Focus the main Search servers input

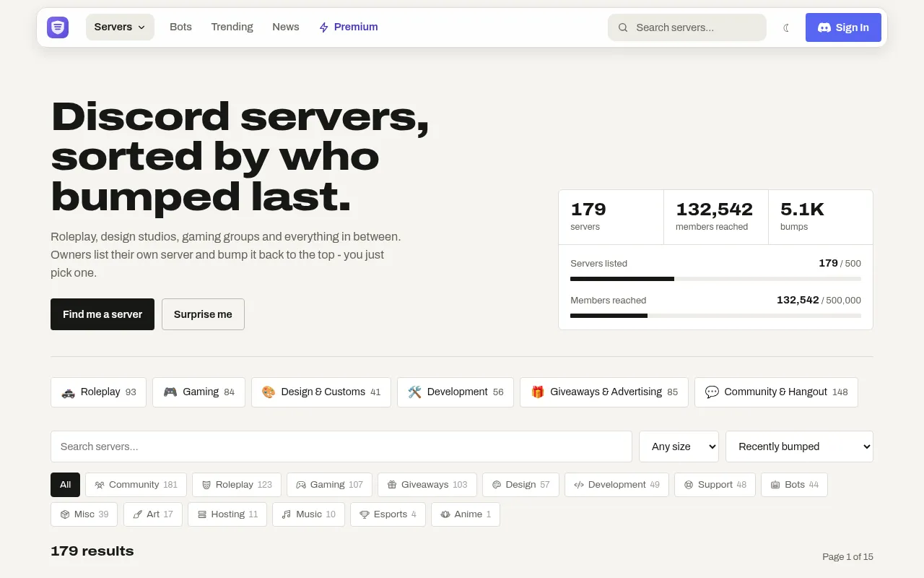pos(341,447)
